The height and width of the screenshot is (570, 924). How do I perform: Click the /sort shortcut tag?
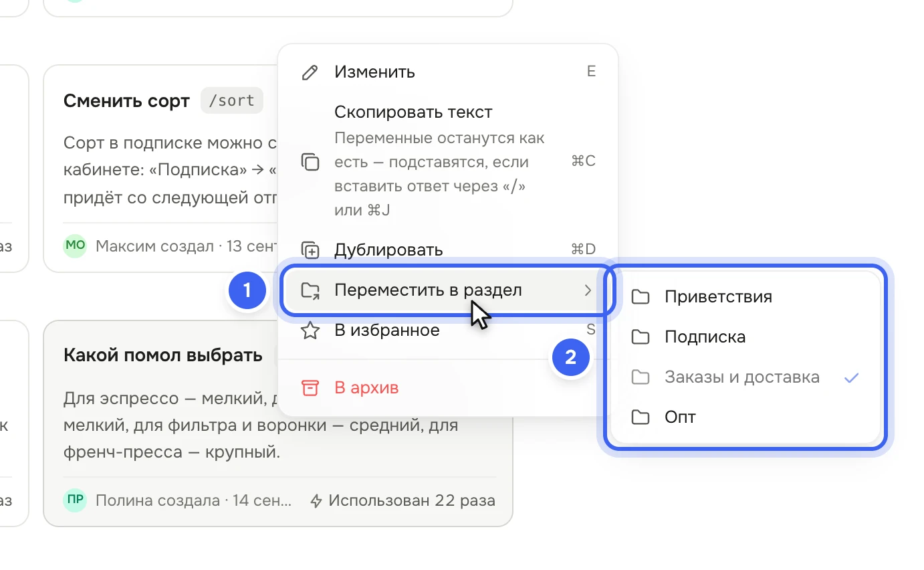coord(232,101)
